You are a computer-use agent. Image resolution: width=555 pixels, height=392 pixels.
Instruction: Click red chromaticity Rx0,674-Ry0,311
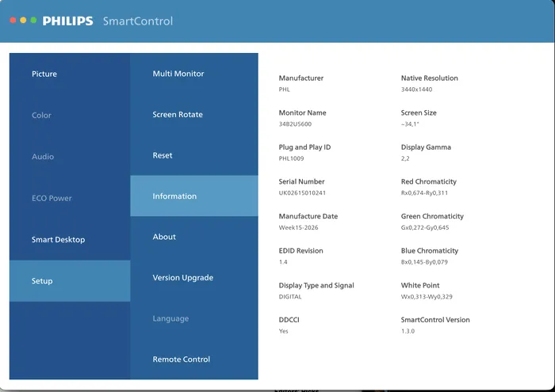tap(424, 193)
